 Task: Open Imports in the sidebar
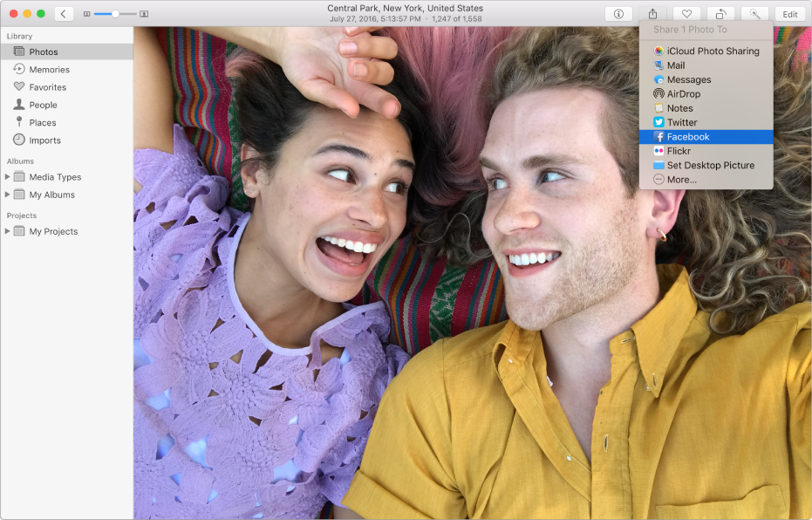click(x=67, y=140)
